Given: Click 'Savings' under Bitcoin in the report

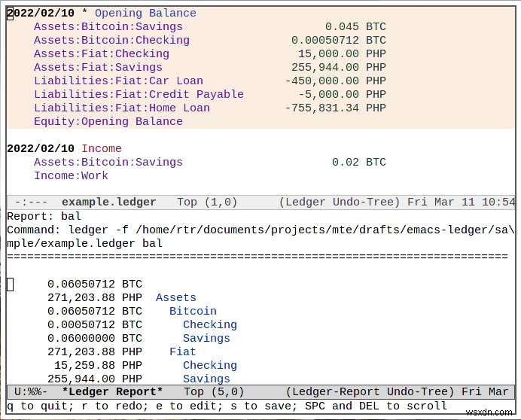Looking at the screenshot, I should [x=206, y=338].
